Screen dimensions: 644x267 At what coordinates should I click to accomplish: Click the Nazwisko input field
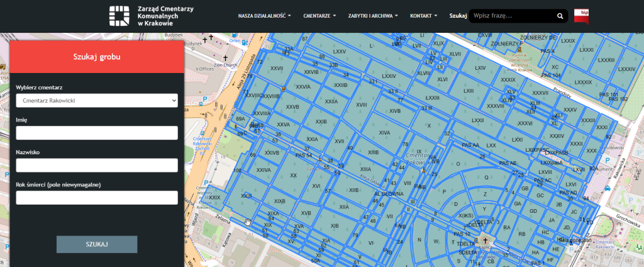(97, 166)
